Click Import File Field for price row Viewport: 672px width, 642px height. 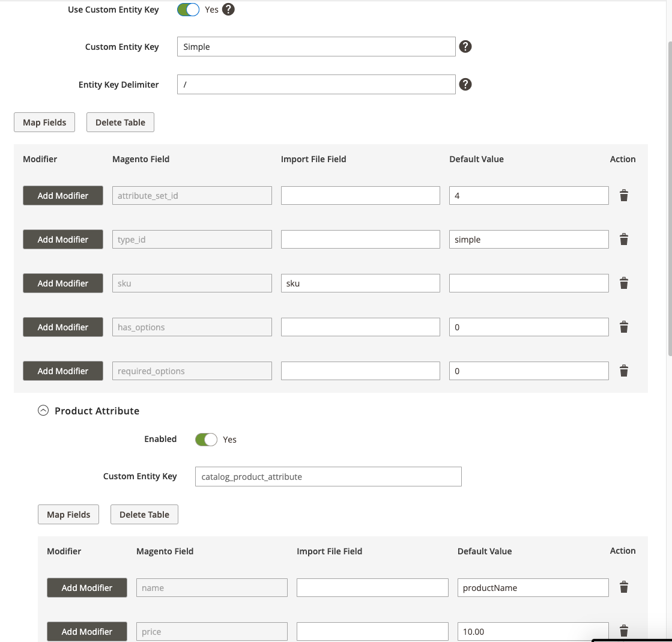[372, 631]
